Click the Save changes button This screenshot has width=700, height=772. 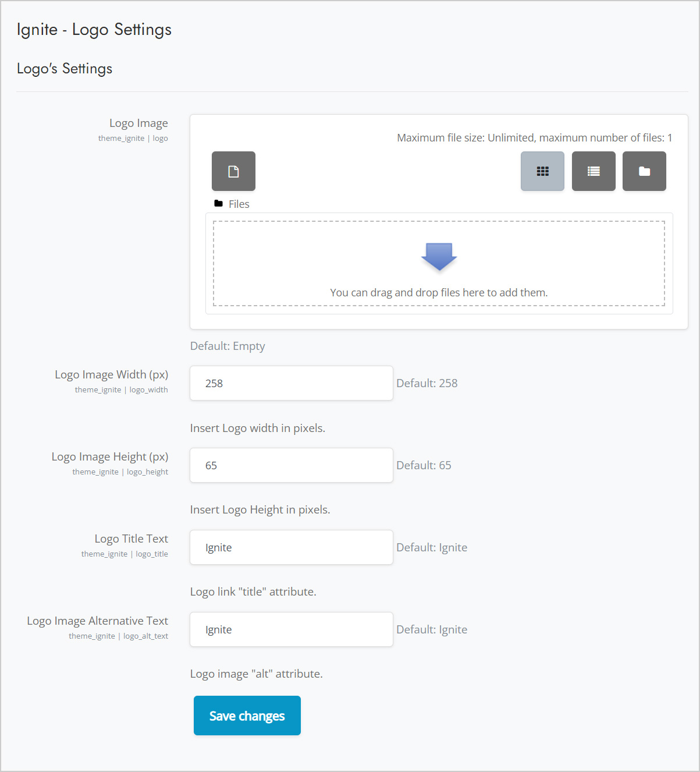pyautogui.click(x=247, y=716)
